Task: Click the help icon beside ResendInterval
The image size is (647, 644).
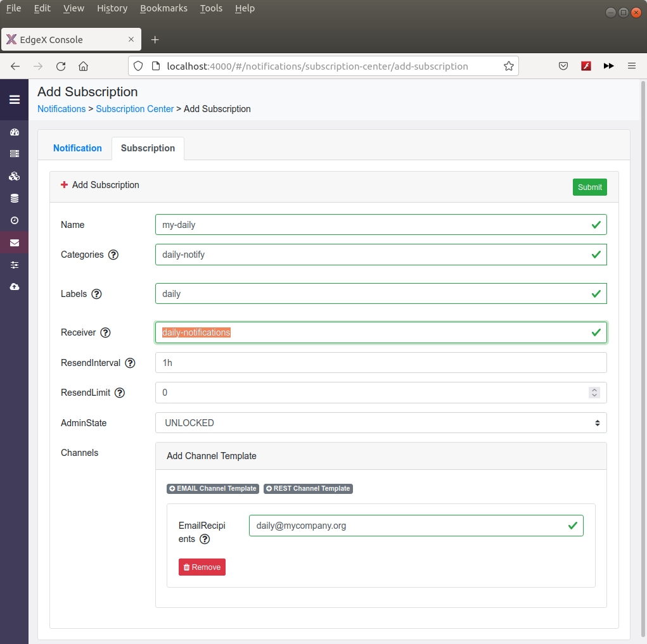Action: pos(130,363)
